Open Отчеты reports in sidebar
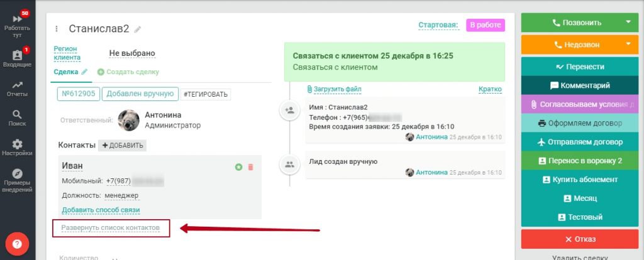Image resolution: width=644 pixels, height=260 pixels. click(x=17, y=89)
